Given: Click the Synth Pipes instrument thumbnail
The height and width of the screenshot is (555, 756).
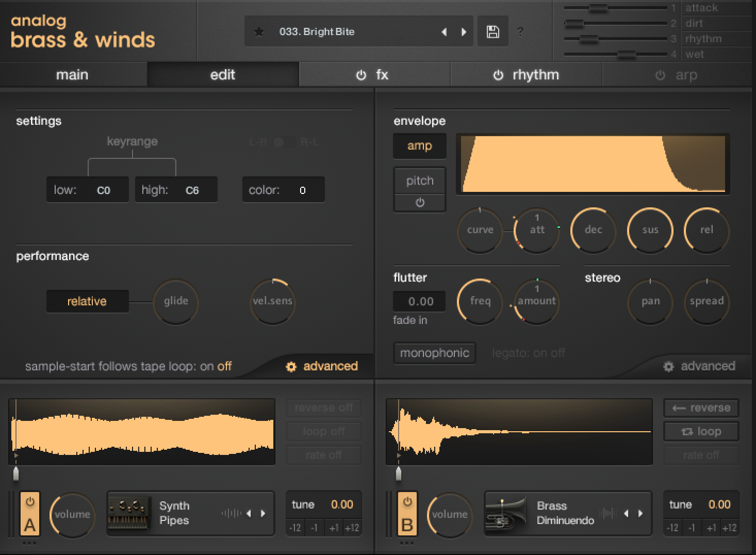Looking at the screenshot, I should point(129,514).
